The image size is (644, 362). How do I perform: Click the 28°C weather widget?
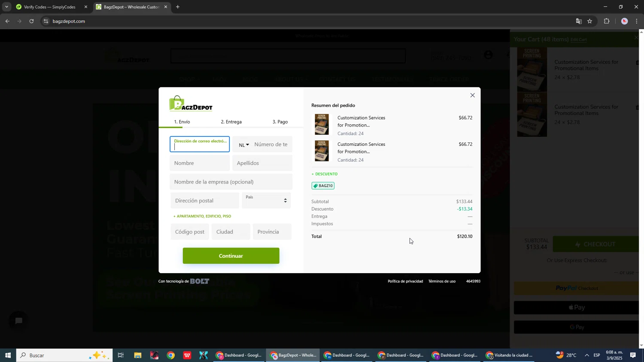click(x=567, y=355)
